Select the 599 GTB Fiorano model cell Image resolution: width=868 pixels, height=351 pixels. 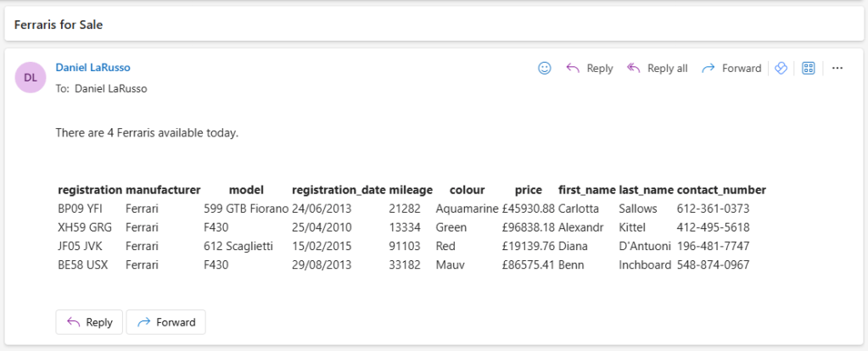click(246, 209)
